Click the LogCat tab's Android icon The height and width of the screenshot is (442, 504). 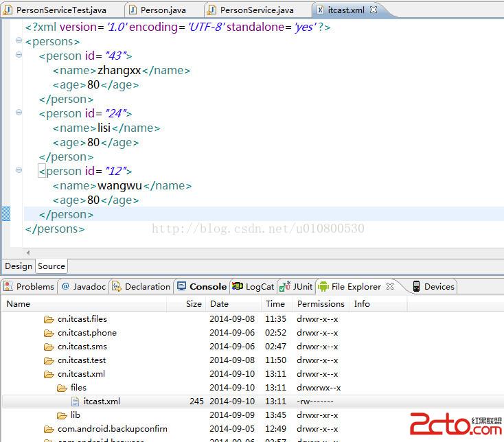(238, 286)
